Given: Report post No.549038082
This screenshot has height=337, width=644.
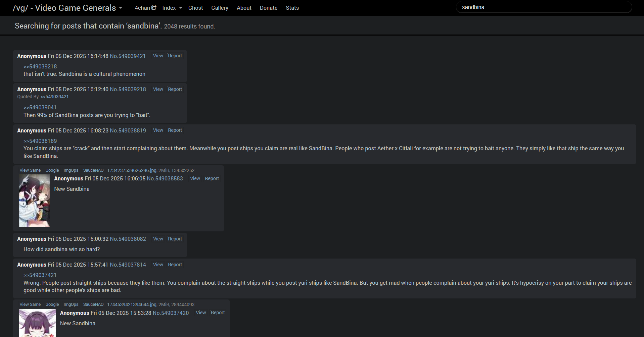Looking at the screenshot, I should (x=175, y=239).
